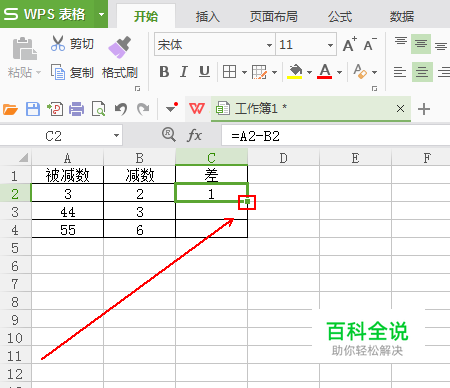
Task: Expand the Paste options arrow
Action: click(38, 72)
